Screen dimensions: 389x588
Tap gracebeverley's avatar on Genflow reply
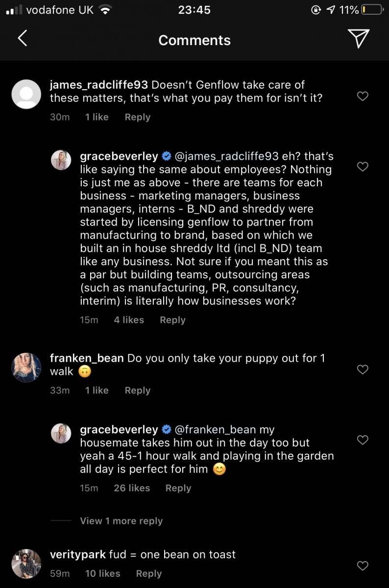61,160
